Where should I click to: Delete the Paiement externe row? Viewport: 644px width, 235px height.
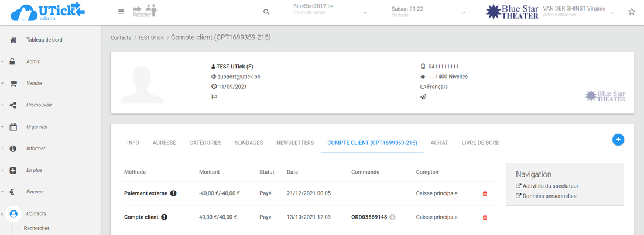point(485,193)
